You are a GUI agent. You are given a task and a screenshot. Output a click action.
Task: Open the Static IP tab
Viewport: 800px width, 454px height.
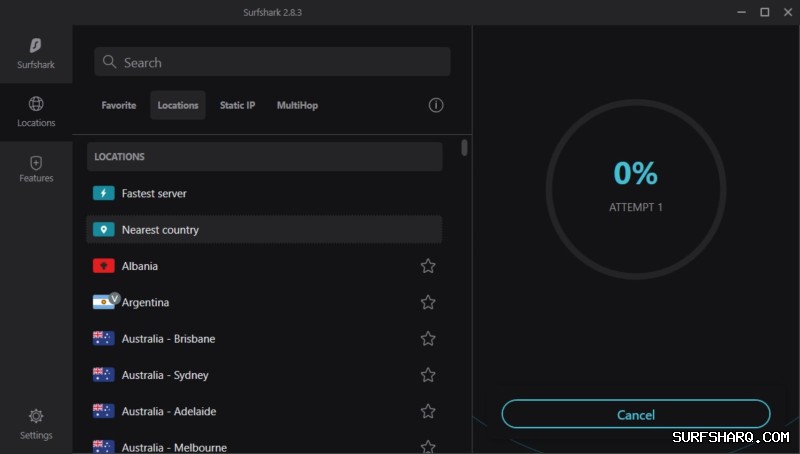pos(237,105)
